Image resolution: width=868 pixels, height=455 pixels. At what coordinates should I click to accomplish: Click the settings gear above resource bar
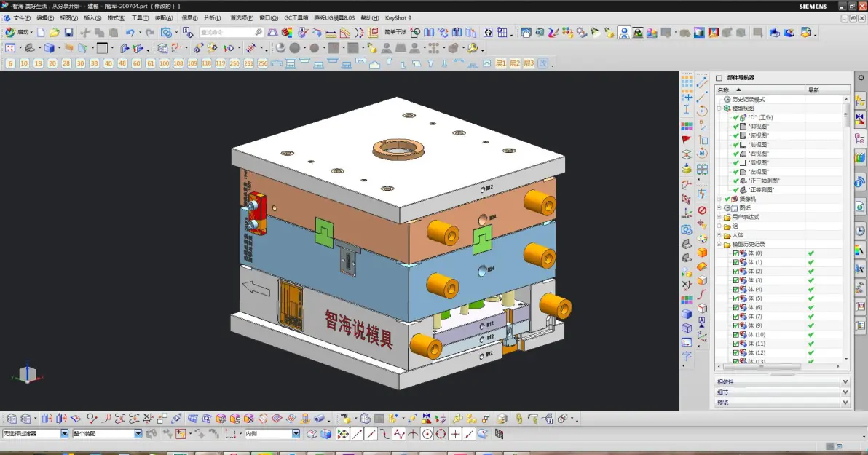861,78
